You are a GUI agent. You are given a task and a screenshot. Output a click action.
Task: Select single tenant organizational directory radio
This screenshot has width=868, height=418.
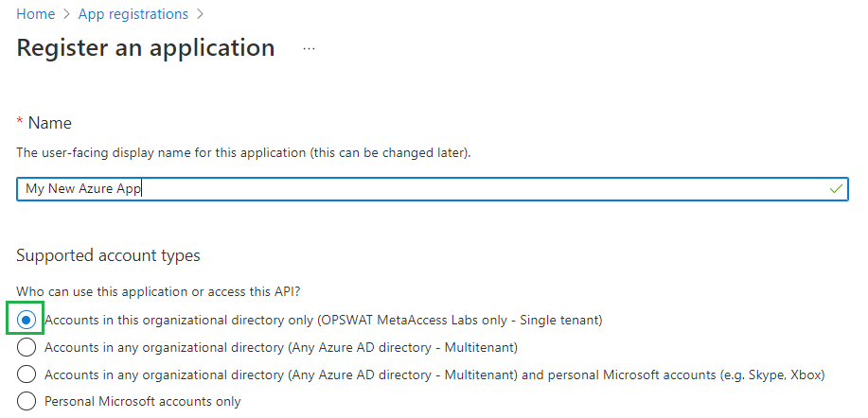[x=26, y=320]
